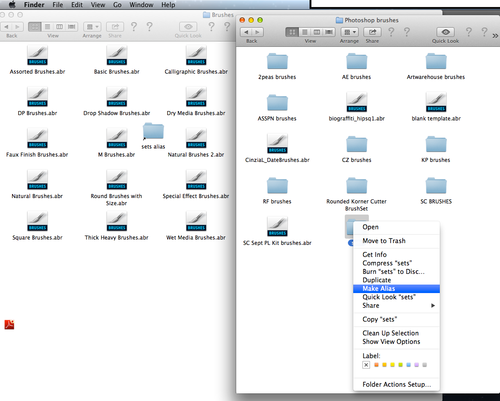
Task: Open the Finder menu in menu bar
Action: [34, 5]
